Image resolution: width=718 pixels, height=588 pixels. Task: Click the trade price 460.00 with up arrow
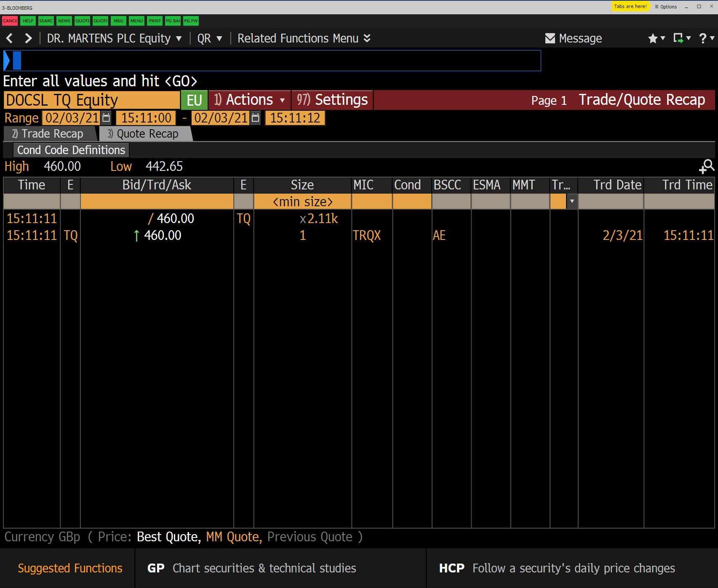157,236
